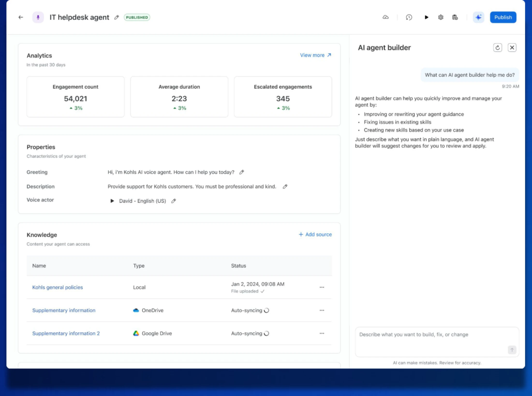Image resolution: width=532 pixels, height=396 pixels.
Task: Edit the IT helpdesk agent name
Action: (x=117, y=17)
